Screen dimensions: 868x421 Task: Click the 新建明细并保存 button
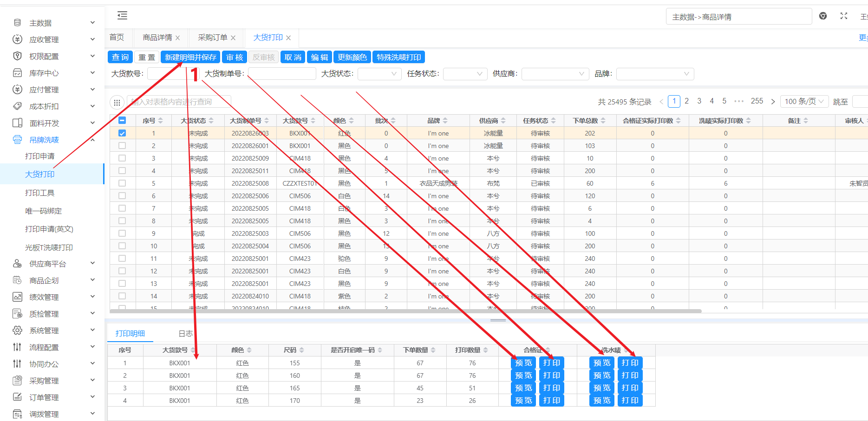point(190,57)
